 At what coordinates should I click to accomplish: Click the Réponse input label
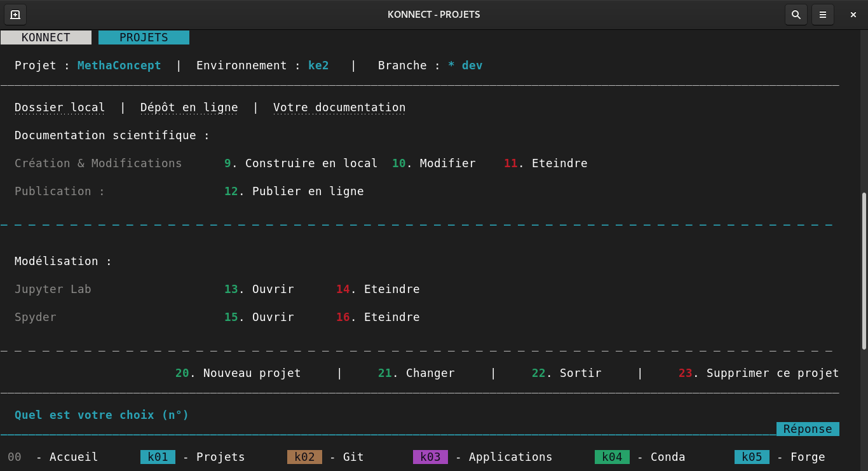tap(807, 429)
